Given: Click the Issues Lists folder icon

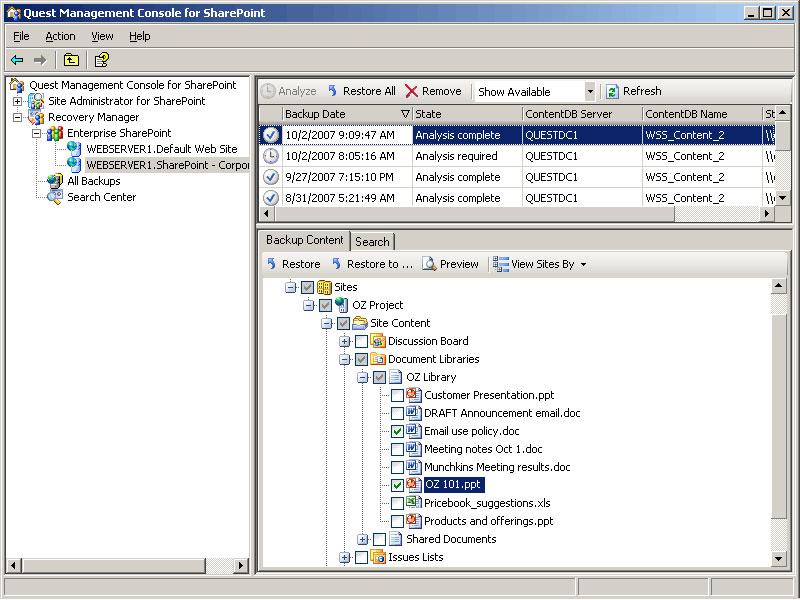Looking at the screenshot, I should 378,557.
